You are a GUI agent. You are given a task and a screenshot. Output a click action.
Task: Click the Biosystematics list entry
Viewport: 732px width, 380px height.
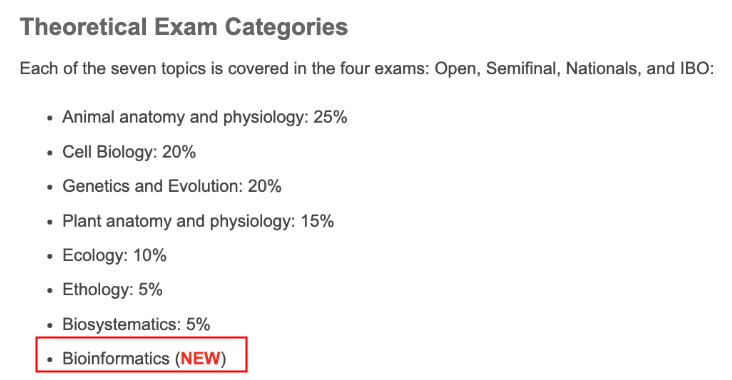136,324
